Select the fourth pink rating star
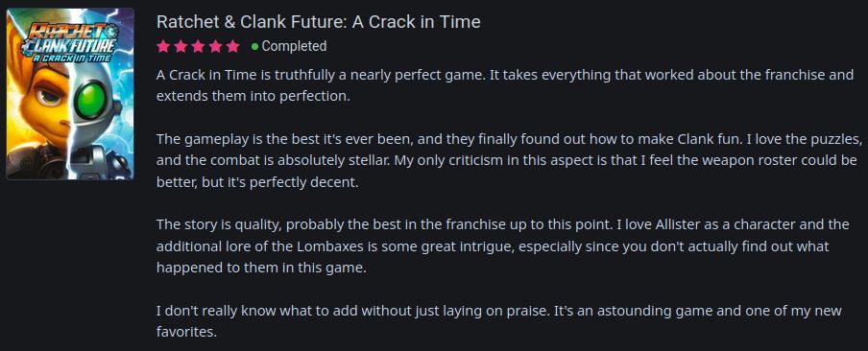 click(215, 46)
